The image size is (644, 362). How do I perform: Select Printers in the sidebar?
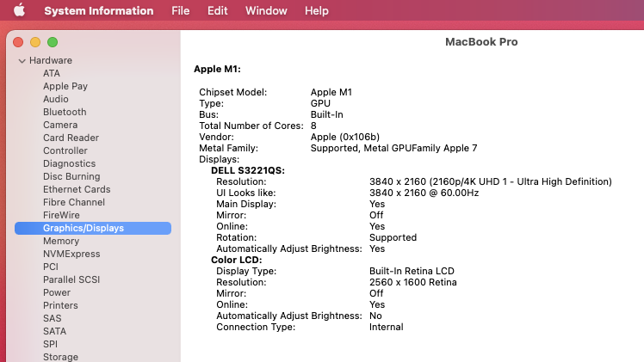click(x=60, y=305)
